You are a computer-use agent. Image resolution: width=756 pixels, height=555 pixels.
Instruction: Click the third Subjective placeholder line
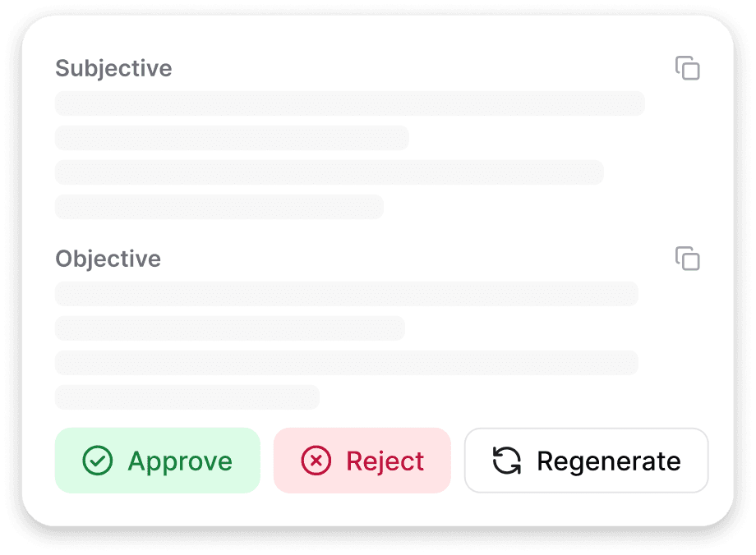point(329,172)
